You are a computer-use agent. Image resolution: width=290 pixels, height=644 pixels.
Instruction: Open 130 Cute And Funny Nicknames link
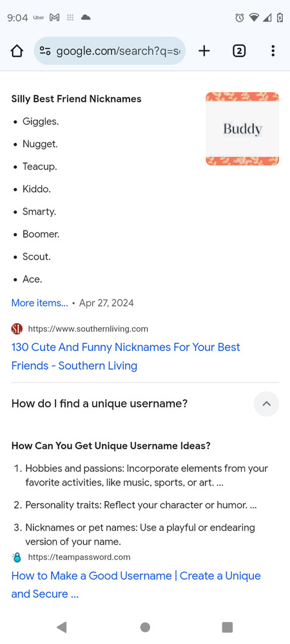125,356
